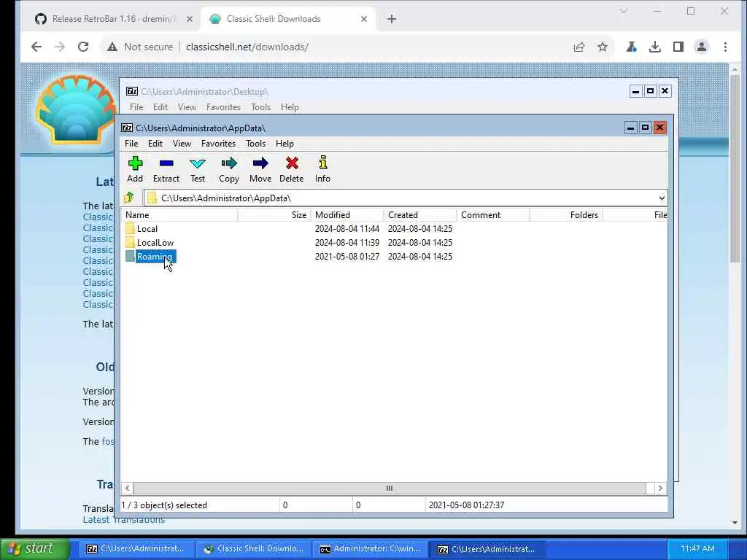Select the LocalLow folder row

(x=393, y=242)
